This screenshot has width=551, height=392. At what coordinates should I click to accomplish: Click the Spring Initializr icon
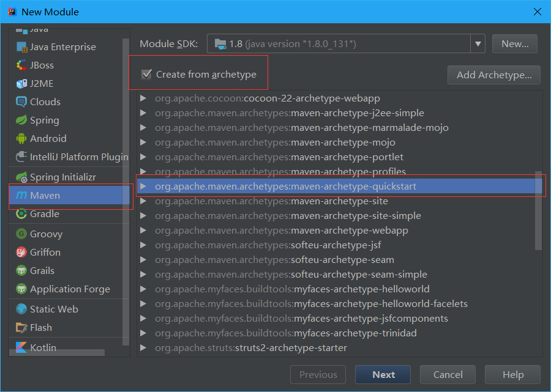[x=21, y=177]
